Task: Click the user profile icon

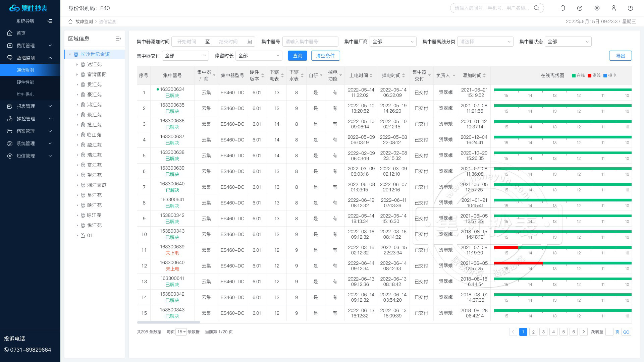Action: tap(613, 8)
